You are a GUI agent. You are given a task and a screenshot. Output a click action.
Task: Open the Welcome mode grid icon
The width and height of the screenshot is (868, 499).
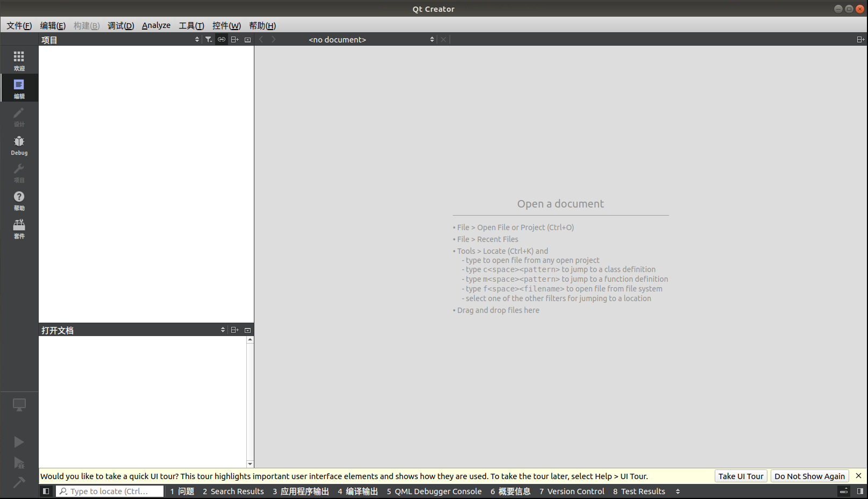19,60
